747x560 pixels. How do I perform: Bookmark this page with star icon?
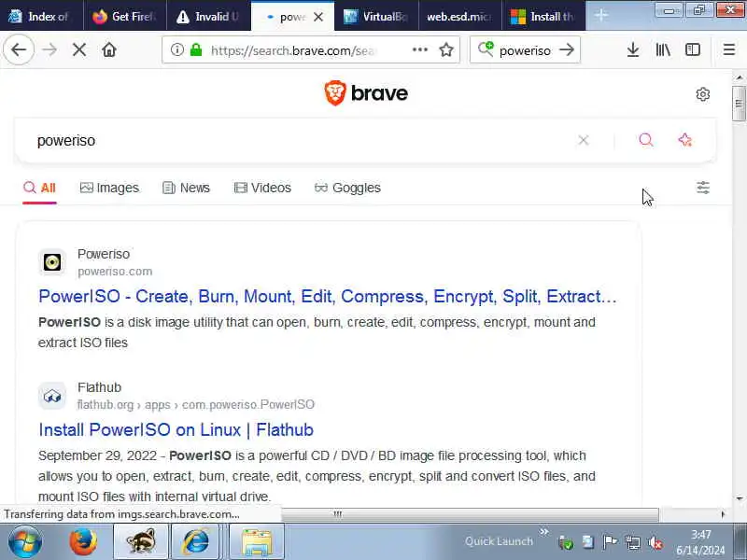click(446, 49)
